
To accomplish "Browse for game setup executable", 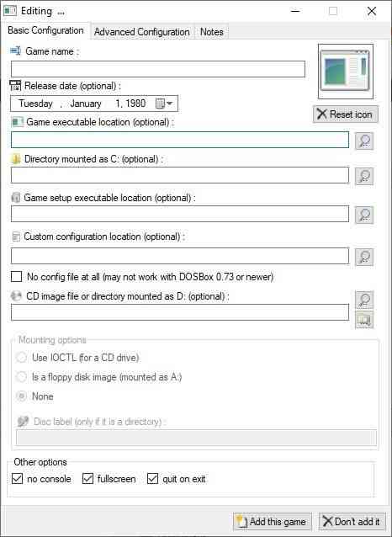I will pyautogui.click(x=364, y=215).
